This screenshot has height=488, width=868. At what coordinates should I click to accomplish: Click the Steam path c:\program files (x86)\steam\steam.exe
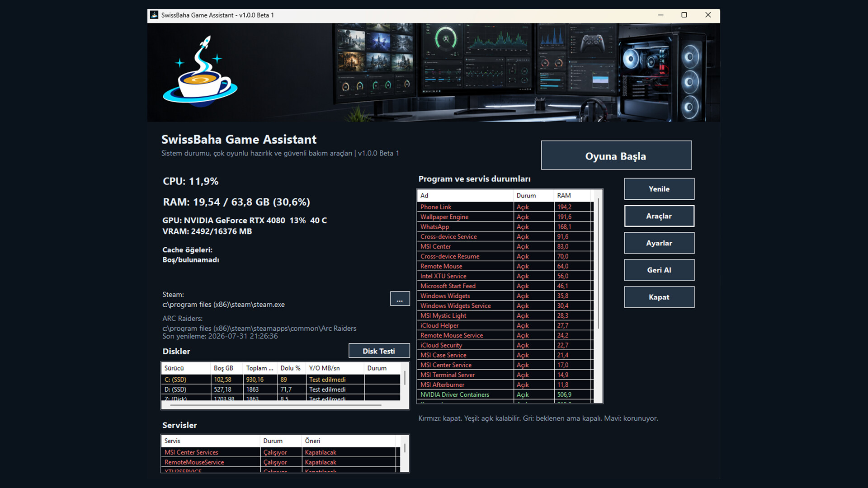[x=223, y=305]
